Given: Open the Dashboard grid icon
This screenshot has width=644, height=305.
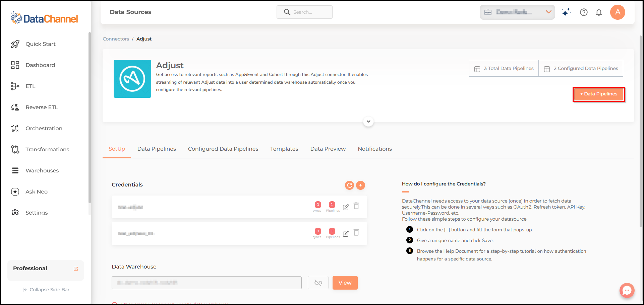Looking at the screenshot, I should (x=15, y=65).
